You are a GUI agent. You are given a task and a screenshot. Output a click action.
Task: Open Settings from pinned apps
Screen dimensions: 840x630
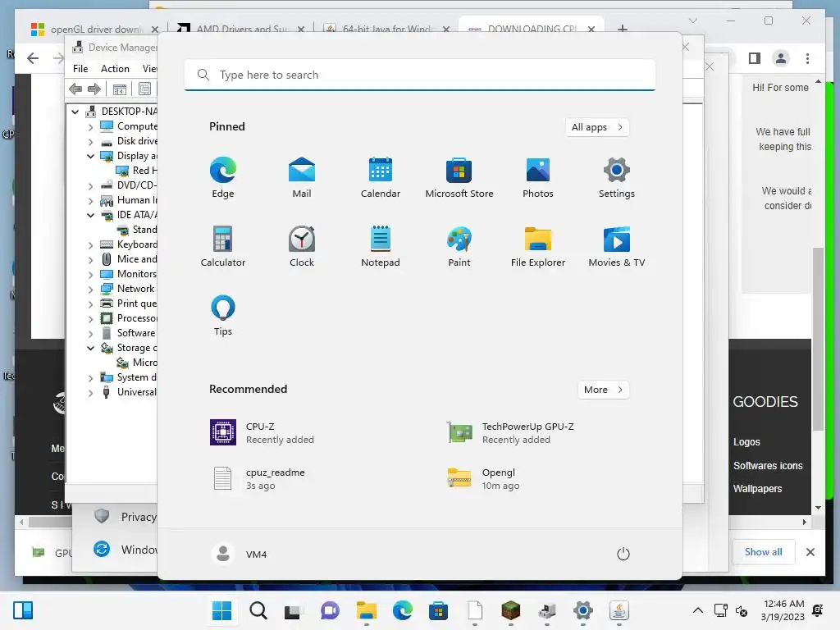(x=617, y=178)
